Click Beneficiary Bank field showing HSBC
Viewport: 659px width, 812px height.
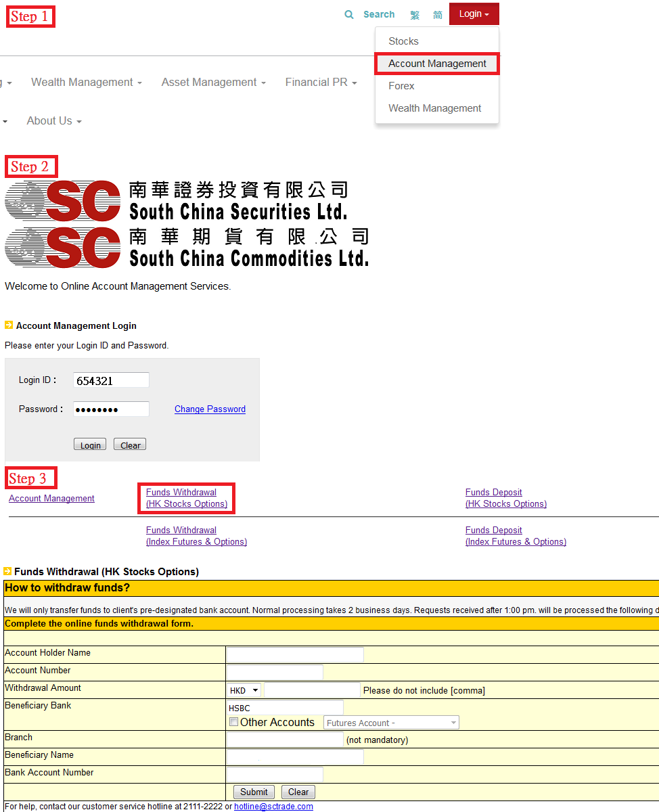[285, 708]
